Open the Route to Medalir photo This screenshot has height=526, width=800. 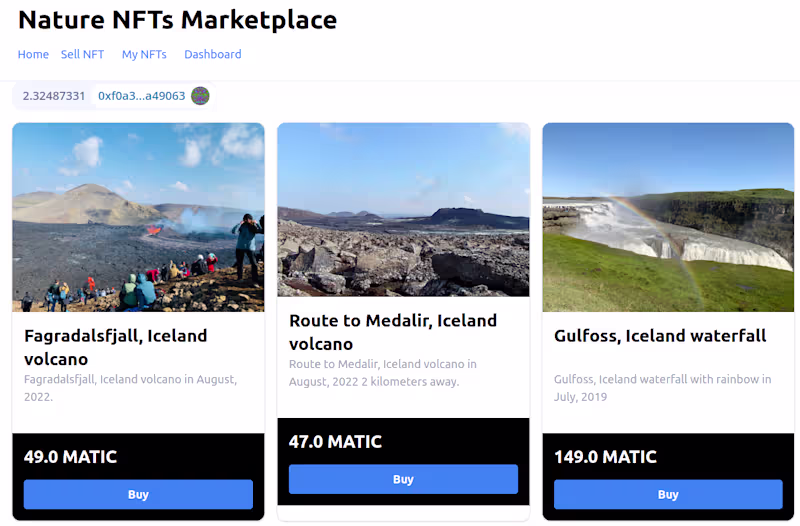click(403, 209)
